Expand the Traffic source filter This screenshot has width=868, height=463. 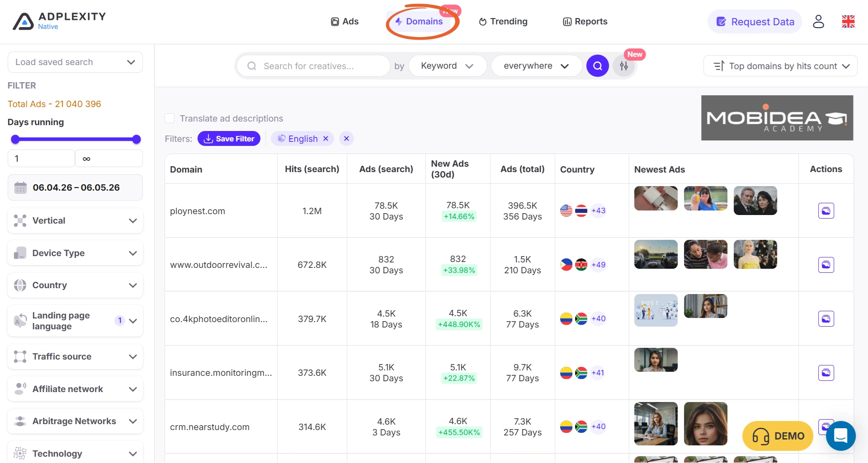pyautogui.click(x=75, y=356)
